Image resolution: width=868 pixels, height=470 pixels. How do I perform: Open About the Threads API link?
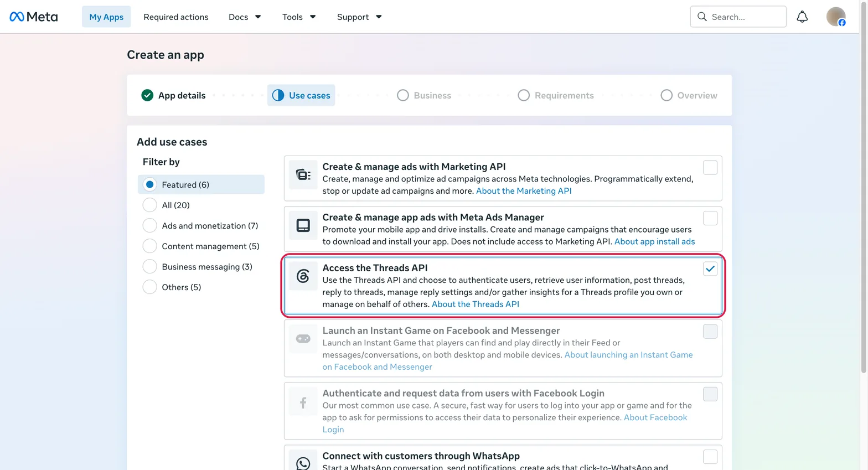476,304
